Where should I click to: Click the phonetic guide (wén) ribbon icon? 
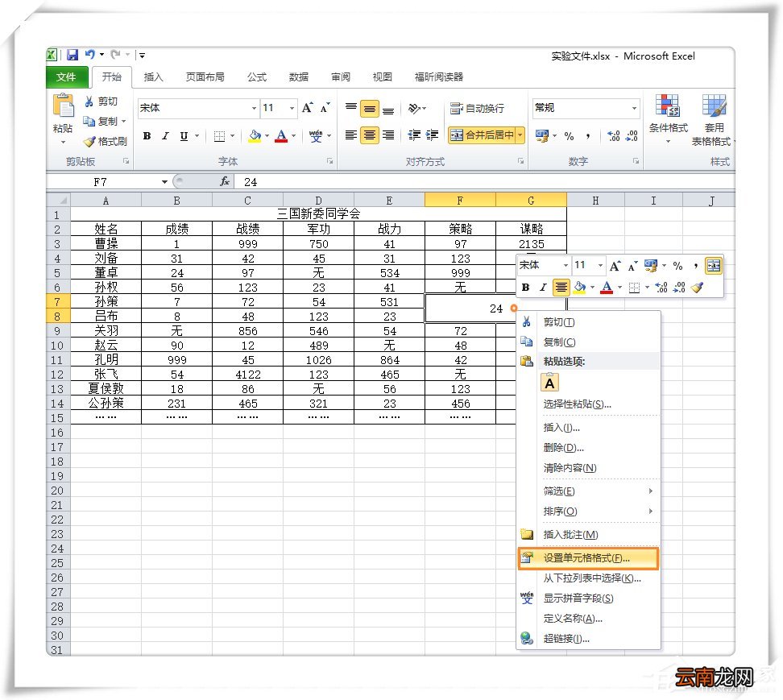tap(316, 136)
